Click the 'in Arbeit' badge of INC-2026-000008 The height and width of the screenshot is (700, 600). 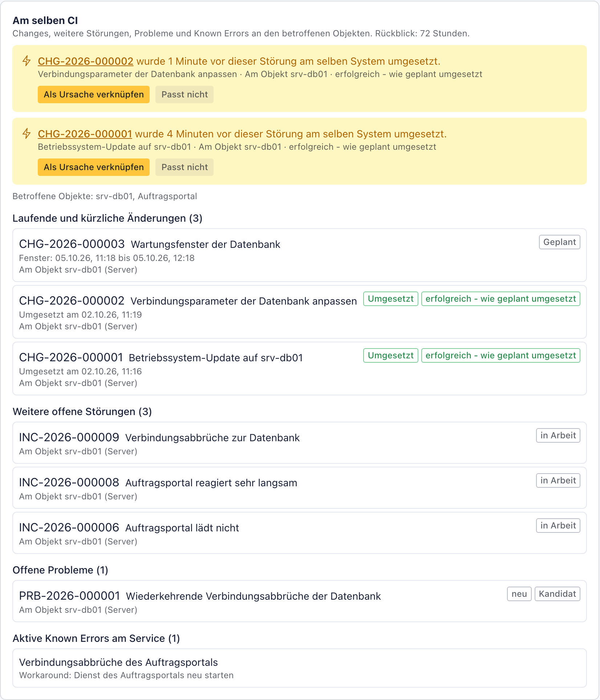pos(558,480)
